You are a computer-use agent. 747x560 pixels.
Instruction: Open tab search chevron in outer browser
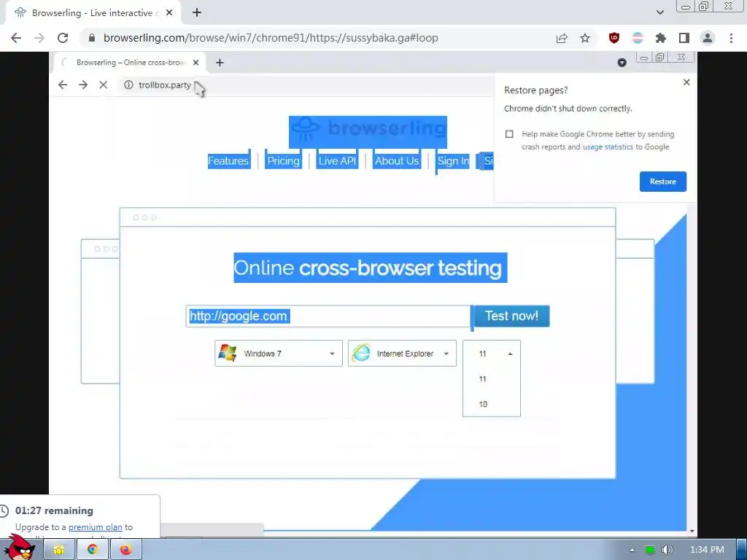pyautogui.click(x=659, y=12)
